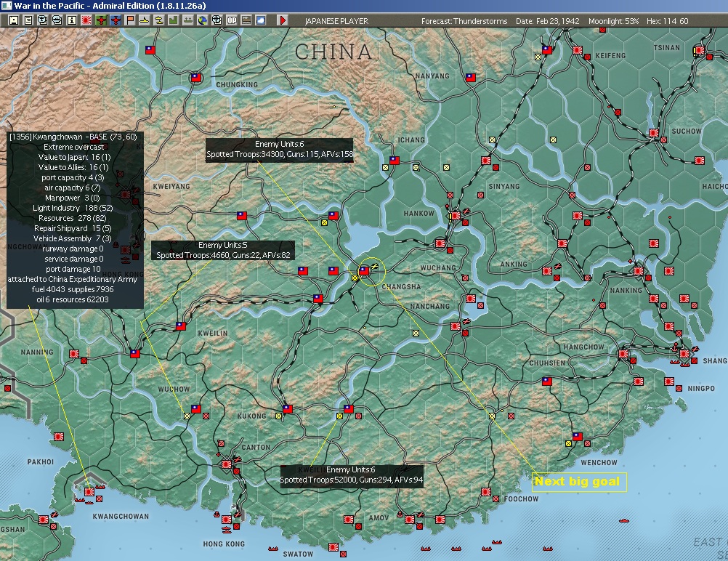Screen dimensions: 728x561
Task: Click 'attached to China Expeditionary Army' line
Action: [73, 279]
